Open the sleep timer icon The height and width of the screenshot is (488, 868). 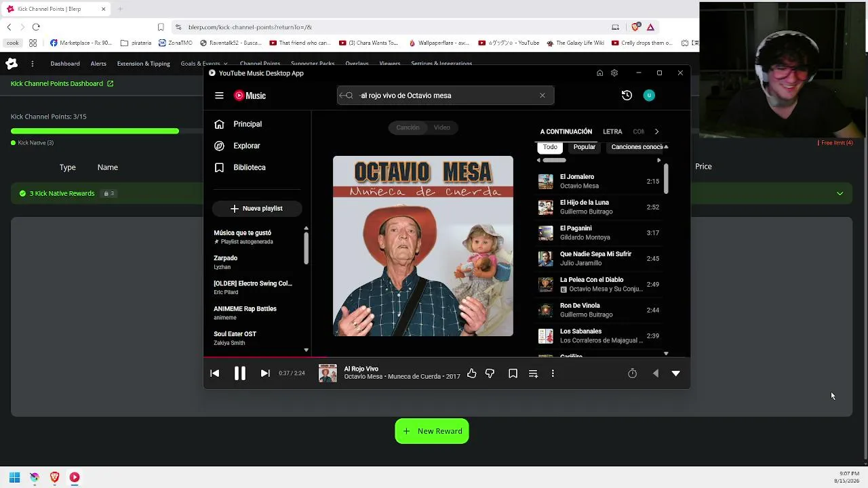coord(632,373)
